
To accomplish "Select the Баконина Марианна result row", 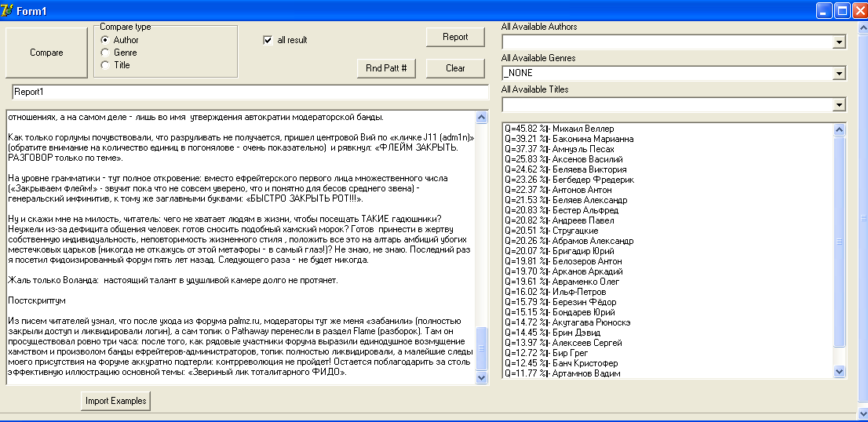I will click(668, 139).
